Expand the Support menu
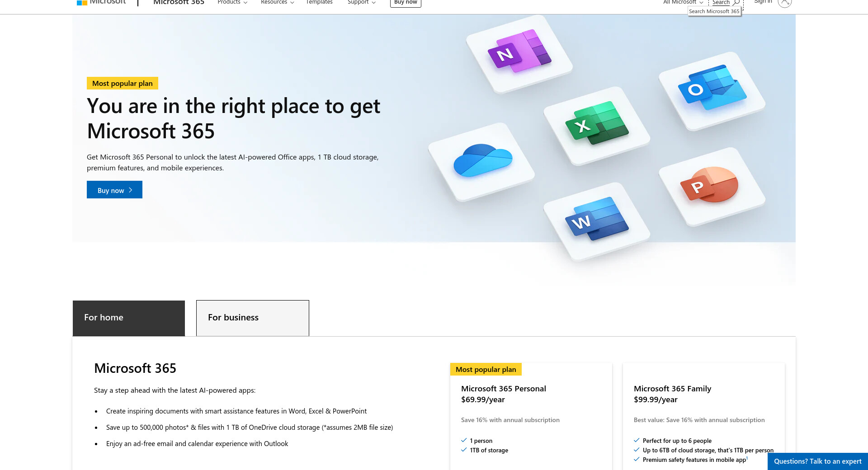The image size is (868, 470). pyautogui.click(x=362, y=2)
